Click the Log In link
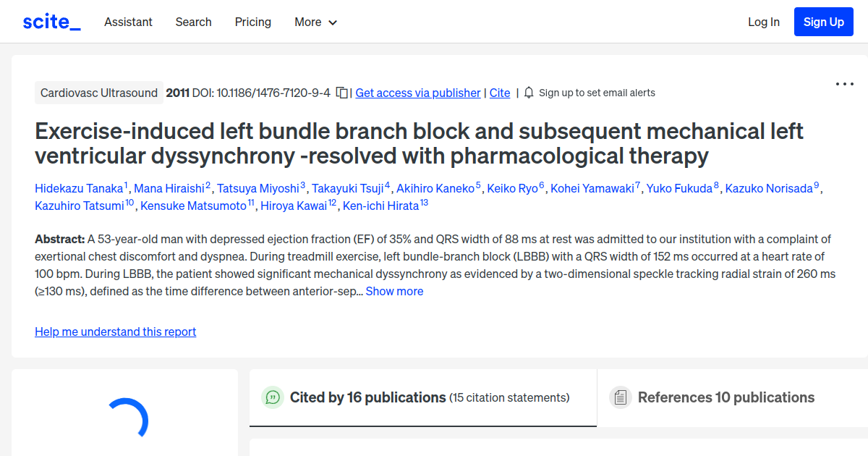Viewport: 868px width, 456px height. (x=763, y=22)
